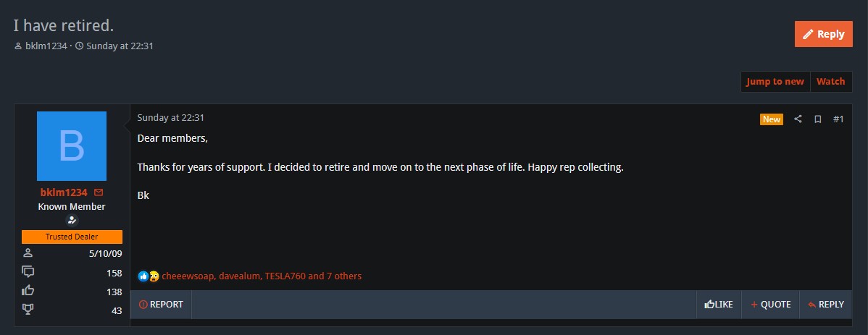This screenshot has width=868, height=335.
Task: Click the joined date person icon
Action: 28,253
